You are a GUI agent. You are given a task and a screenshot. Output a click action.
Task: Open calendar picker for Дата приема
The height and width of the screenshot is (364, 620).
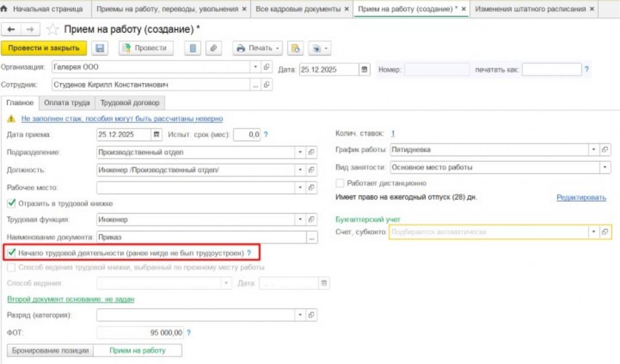pos(157,134)
